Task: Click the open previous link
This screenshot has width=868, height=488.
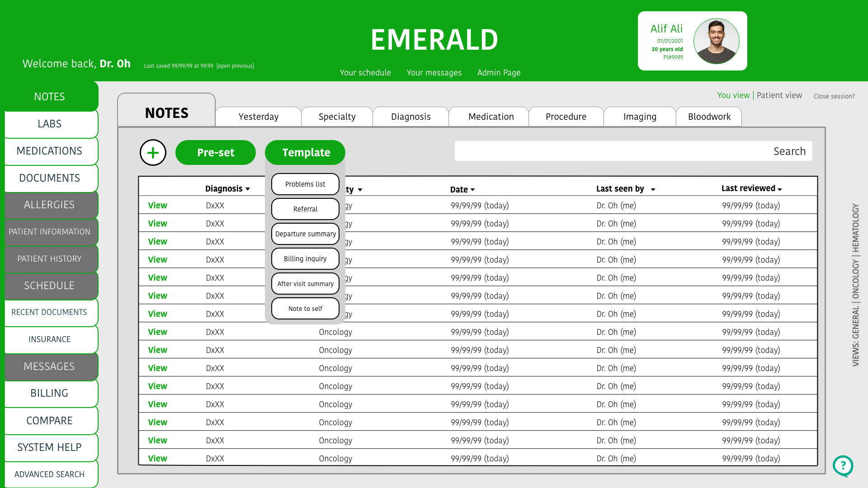Action: 235,66
